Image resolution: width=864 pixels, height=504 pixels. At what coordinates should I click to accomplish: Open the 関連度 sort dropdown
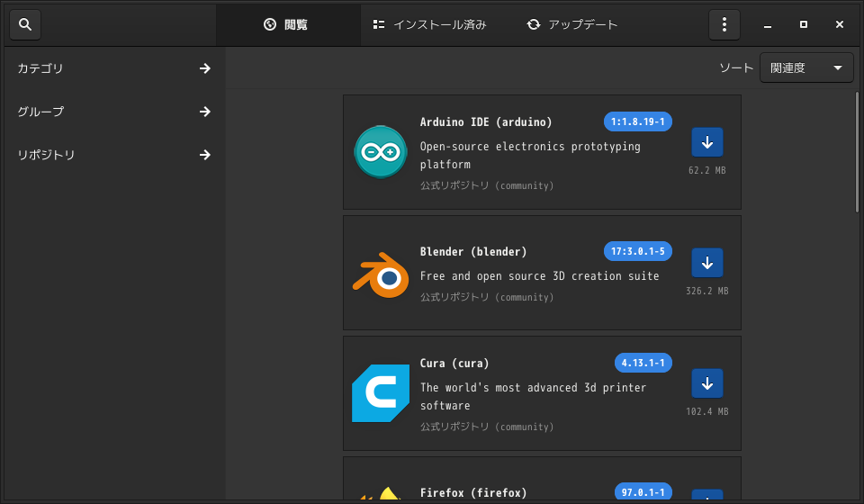click(806, 67)
